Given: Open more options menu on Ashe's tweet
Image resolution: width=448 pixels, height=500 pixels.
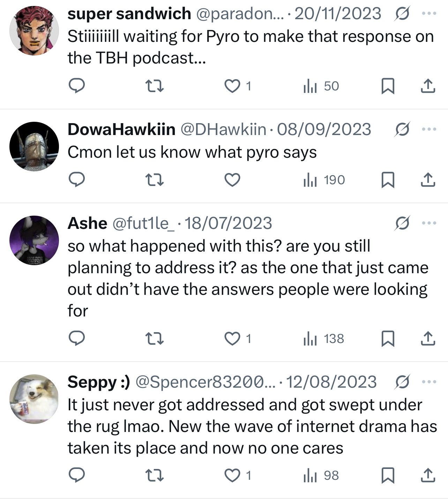Looking at the screenshot, I should point(429,223).
